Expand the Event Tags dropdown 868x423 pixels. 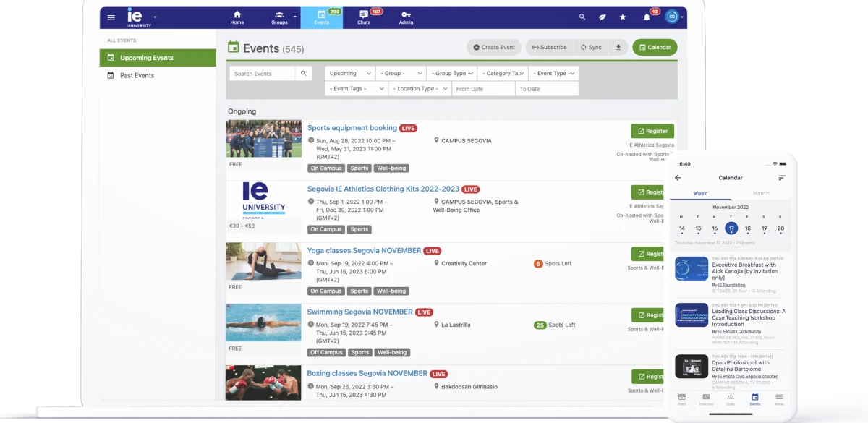pyautogui.click(x=356, y=89)
